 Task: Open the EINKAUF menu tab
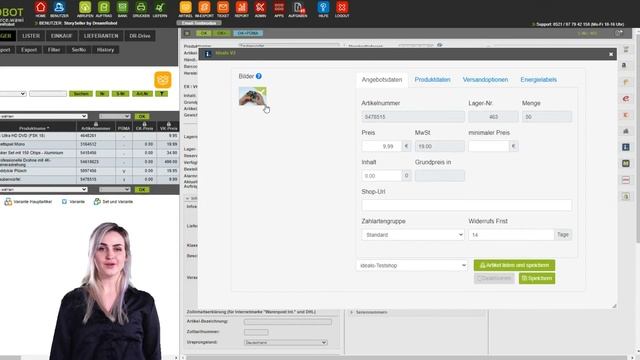61,36
